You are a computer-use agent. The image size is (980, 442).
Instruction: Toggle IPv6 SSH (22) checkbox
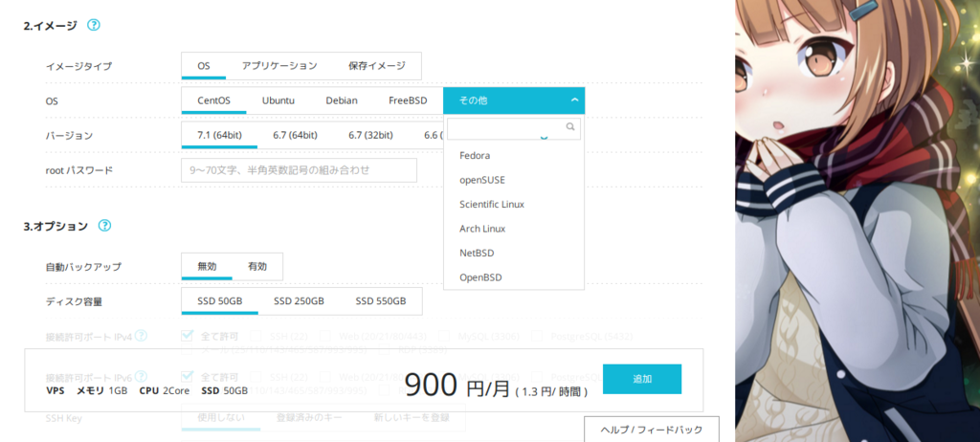[x=256, y=377]
